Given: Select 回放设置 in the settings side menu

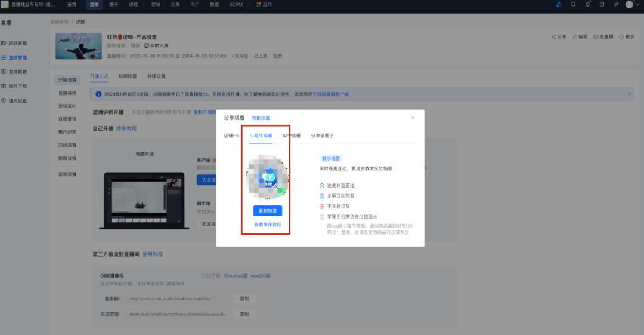Looking at the screenshot, I should 67,145.
